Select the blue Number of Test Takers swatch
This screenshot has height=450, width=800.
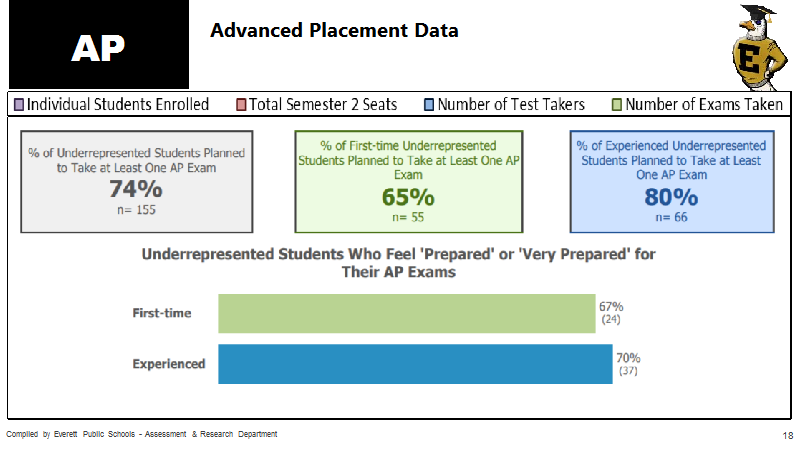coord(429,105)
